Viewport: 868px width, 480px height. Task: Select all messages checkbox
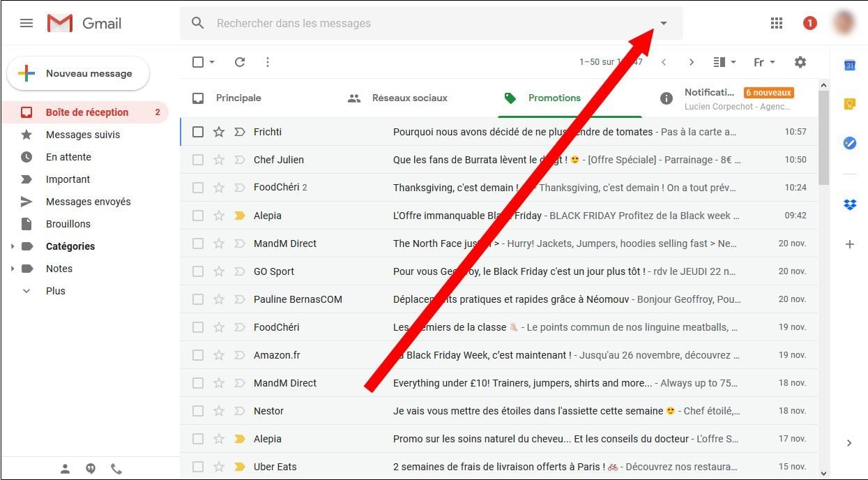point(198,62)
